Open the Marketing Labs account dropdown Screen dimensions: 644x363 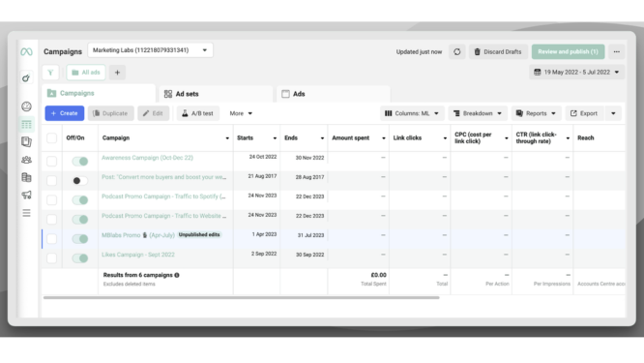point(150,50)
